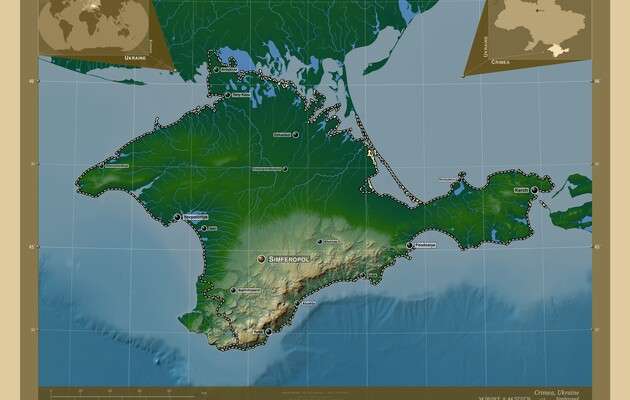The width and height of the screenshot is (630, 400).
Task: Click the Yalta marker on southern coast
Action: [267, 330]
